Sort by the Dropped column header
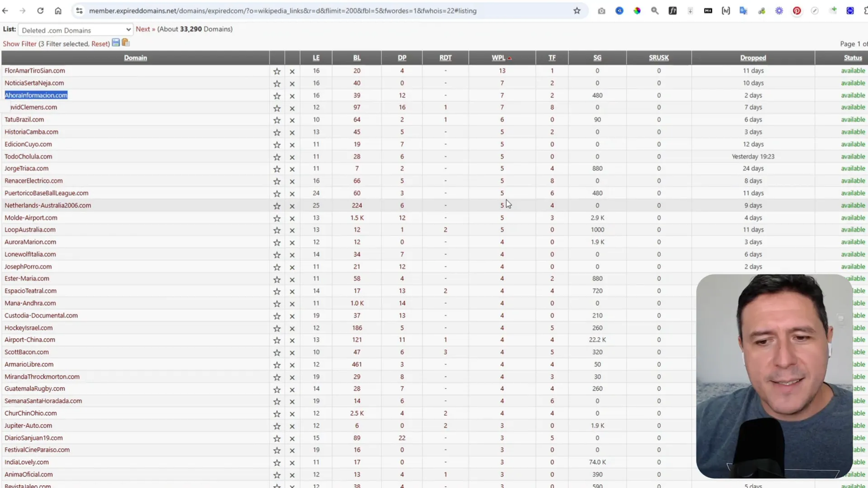Viewport: 868px width, 488px height. (752, 58)
